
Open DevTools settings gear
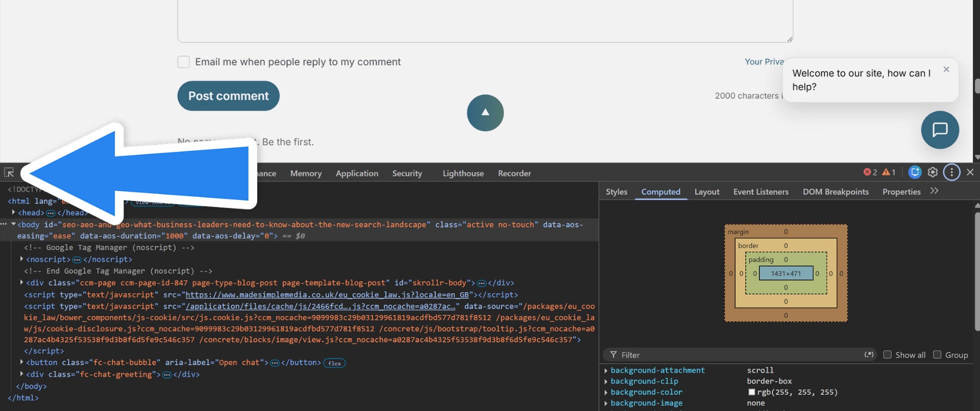933,172
